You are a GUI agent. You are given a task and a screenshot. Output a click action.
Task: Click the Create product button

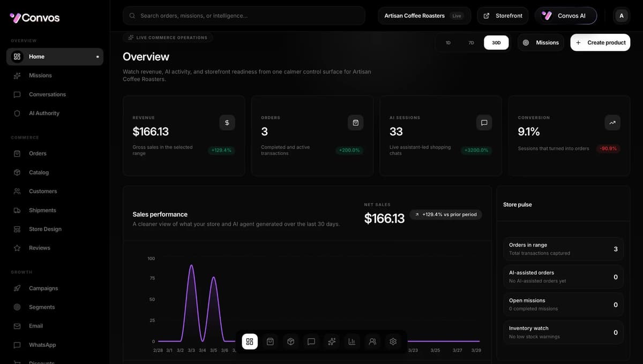600,42
